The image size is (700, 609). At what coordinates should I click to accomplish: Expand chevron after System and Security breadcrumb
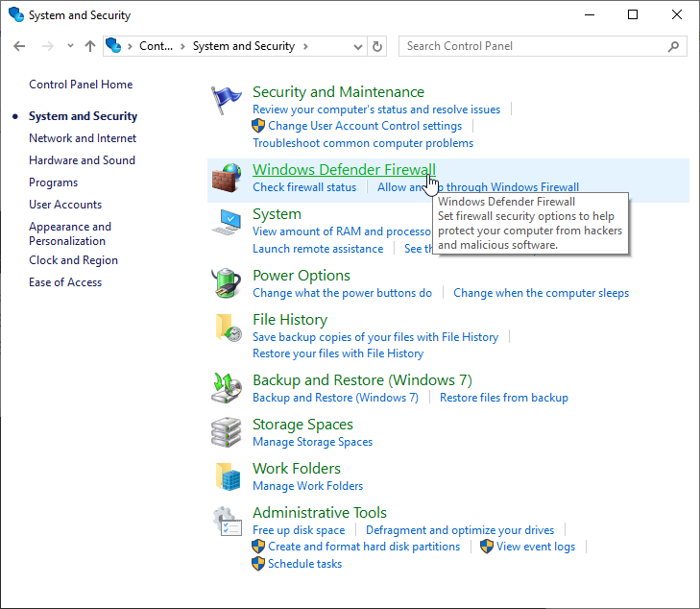[x=305, y=46]
